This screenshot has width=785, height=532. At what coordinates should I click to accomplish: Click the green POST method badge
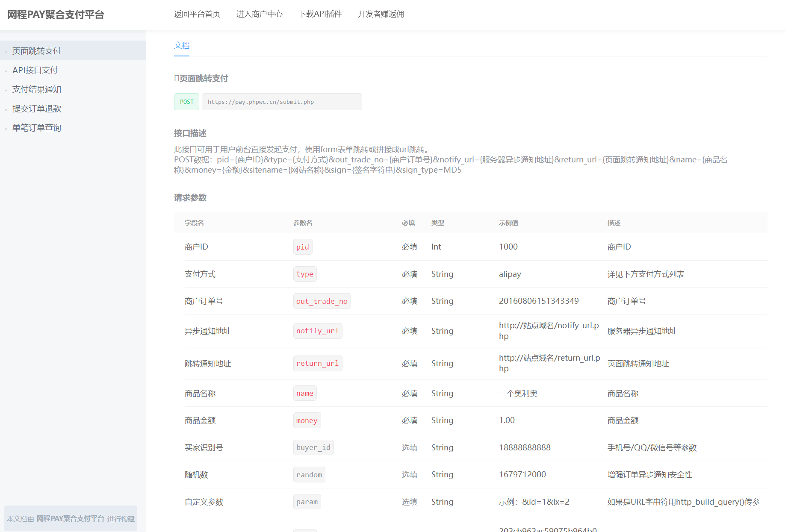point(186,102)
